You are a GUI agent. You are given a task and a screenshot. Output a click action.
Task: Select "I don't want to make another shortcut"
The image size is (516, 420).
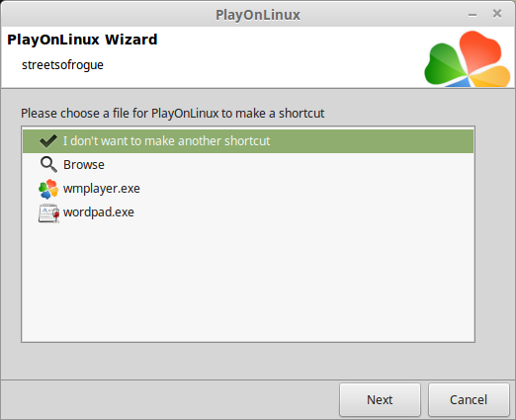pyautogui.click(x=248, y=141)
